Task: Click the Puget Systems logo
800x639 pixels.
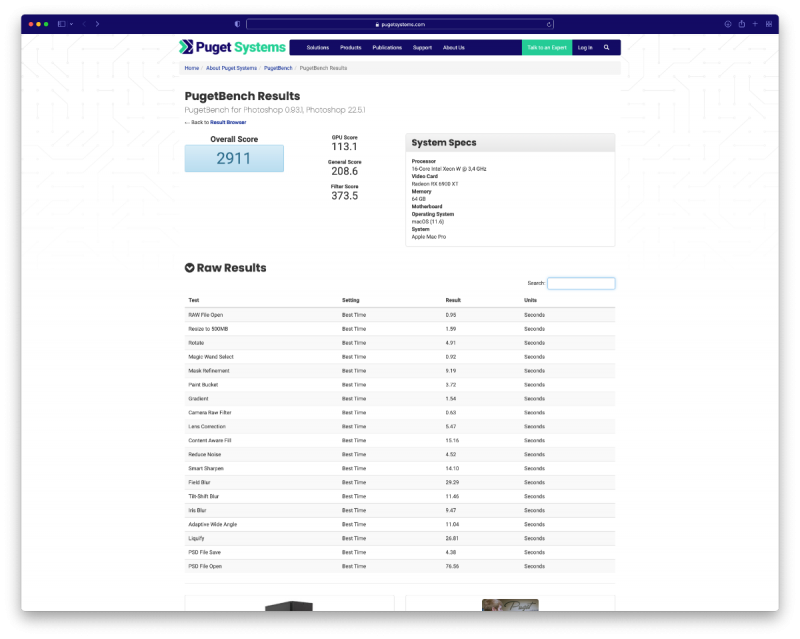Action: [232, 47]
